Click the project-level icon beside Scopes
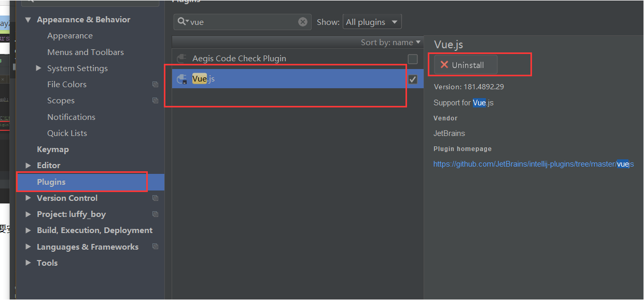 coord(155,101)
